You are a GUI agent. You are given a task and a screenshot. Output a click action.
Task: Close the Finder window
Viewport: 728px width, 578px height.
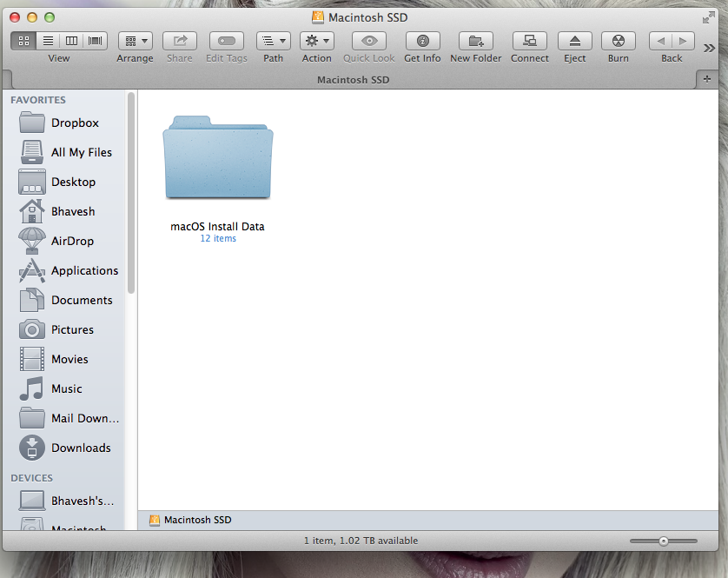tap(15, 17)
